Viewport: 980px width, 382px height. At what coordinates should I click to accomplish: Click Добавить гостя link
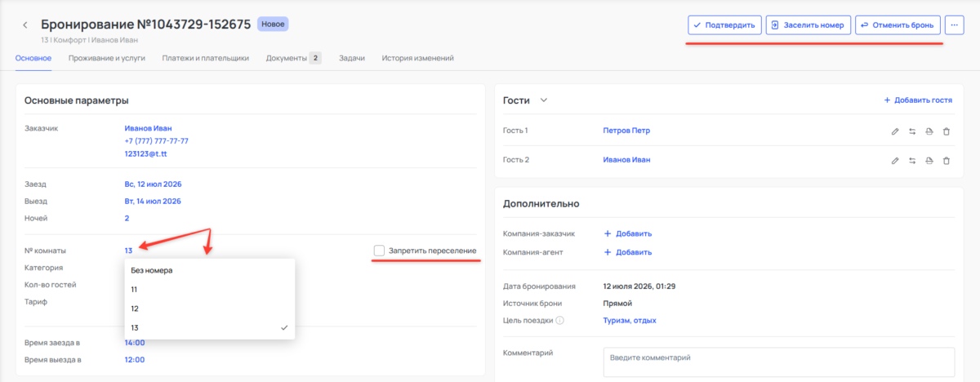[918, 100]
